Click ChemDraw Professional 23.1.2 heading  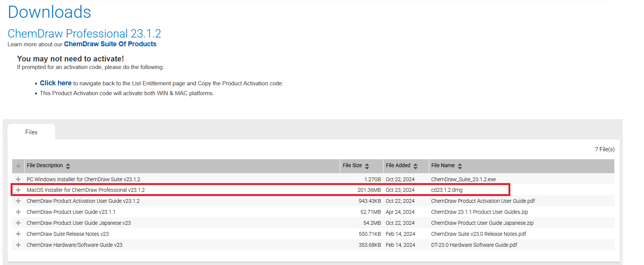point(84,34)
